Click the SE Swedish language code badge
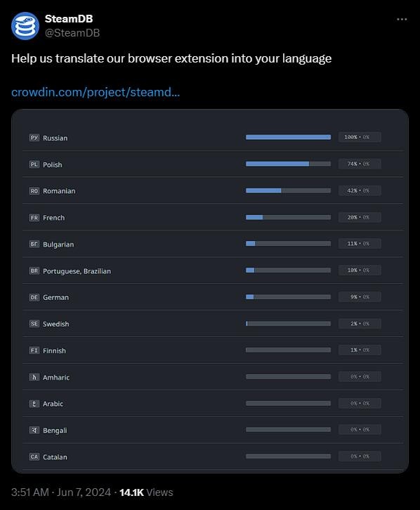The image size is (420, 510). 34,324
